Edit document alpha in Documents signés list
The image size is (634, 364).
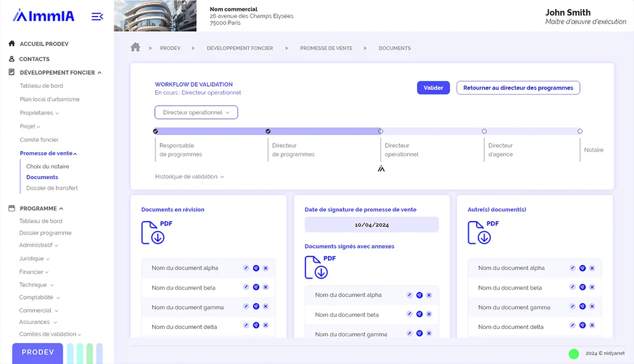click(x=409, y=295)
